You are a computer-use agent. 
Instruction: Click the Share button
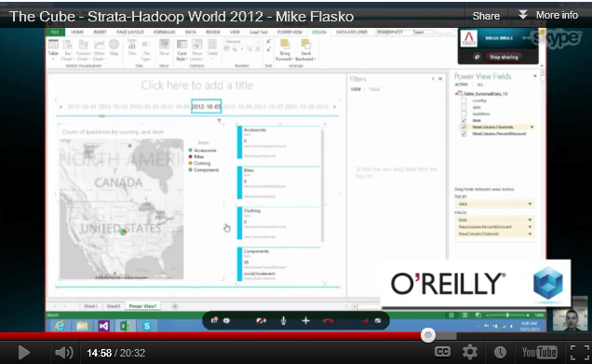coord(486,16)
